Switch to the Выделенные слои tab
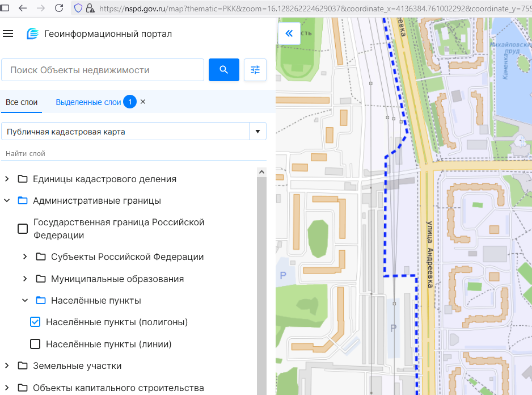The width and height of the screenshot is (532, 395). tap(88, 102)
